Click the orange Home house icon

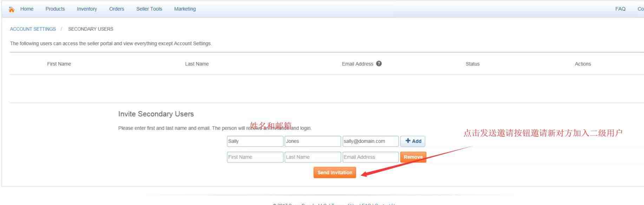[x=12, y=9]
